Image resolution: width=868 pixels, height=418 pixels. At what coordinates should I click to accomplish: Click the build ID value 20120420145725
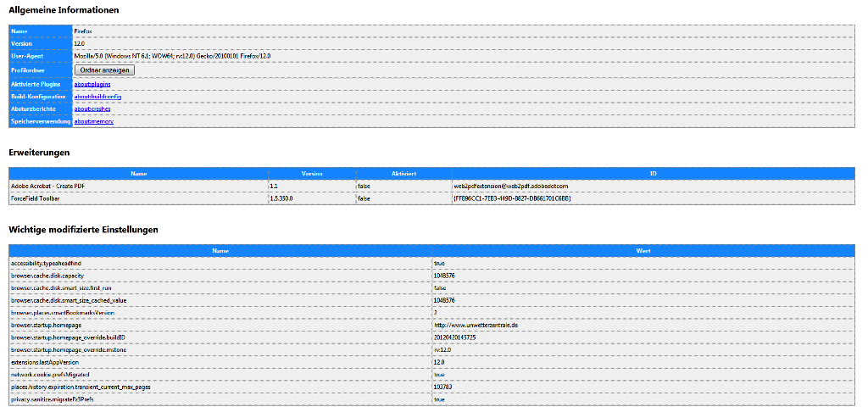pyautogui.click(x=455, y=337)
